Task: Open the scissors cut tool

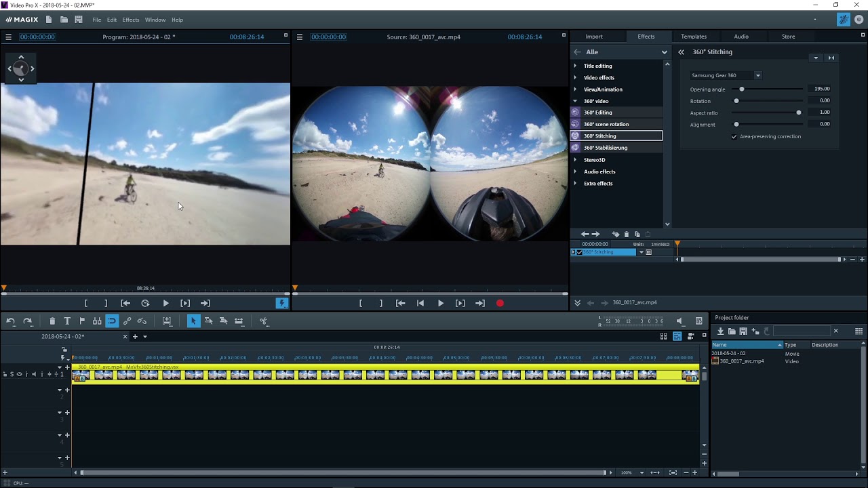Action: pyautogui.click(x=264, y=321)
